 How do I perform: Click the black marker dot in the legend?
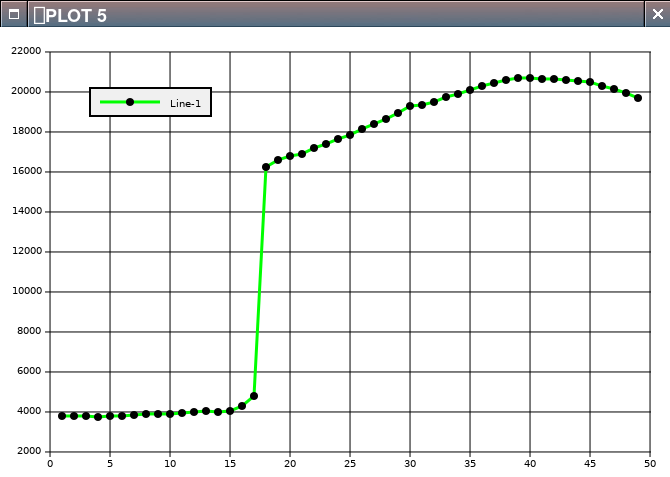[x=130, y=102]
